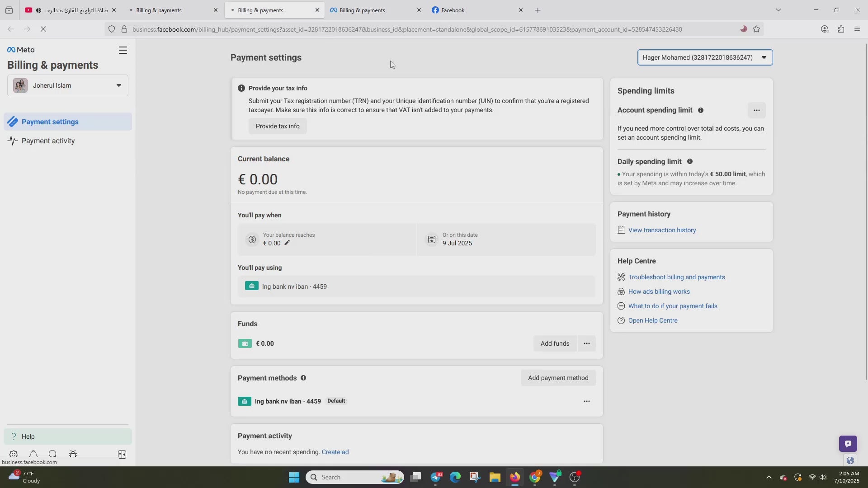Click Open Help Centre link
868x488 pixels.
(x=653, y=320)
